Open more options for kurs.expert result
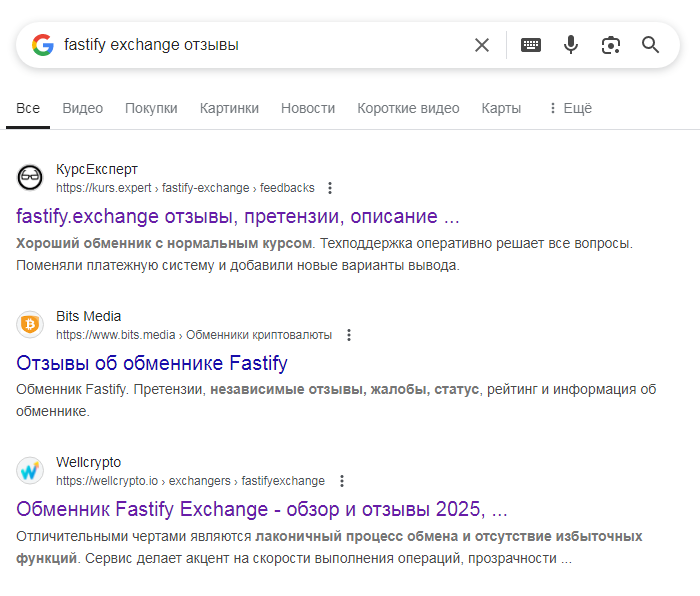 pos(331,188)
